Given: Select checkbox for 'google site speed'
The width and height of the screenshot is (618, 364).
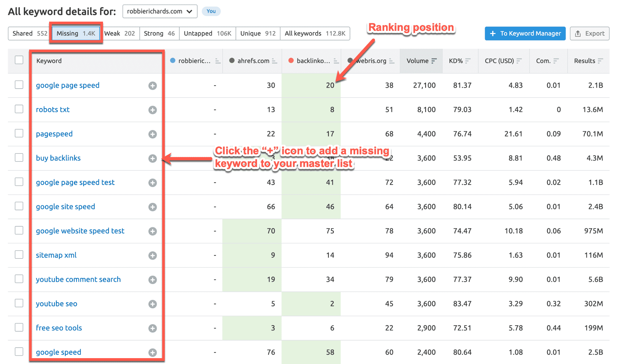Looking at the screenshot, I should [x=19, y=206].
